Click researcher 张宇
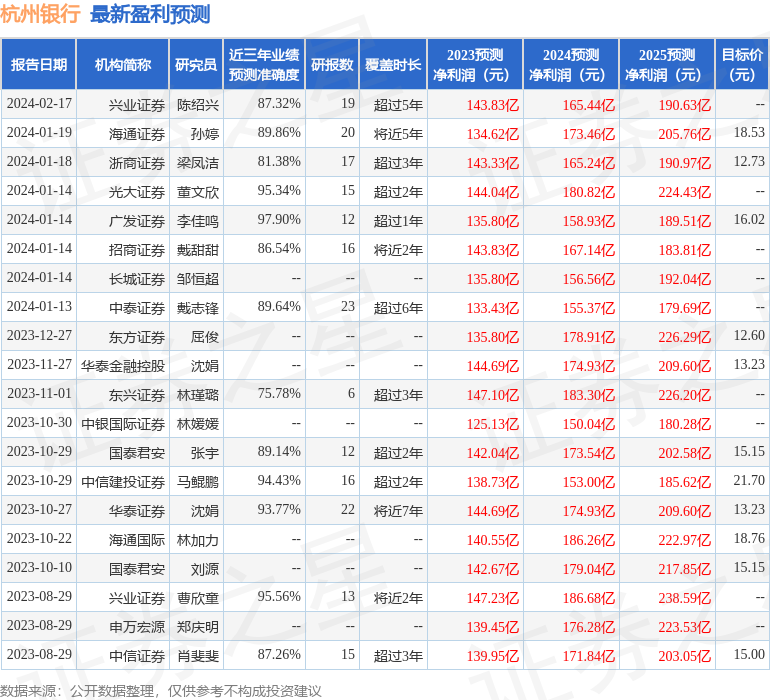The width and height of the screenshot is (770, 700). pos(205,452)
